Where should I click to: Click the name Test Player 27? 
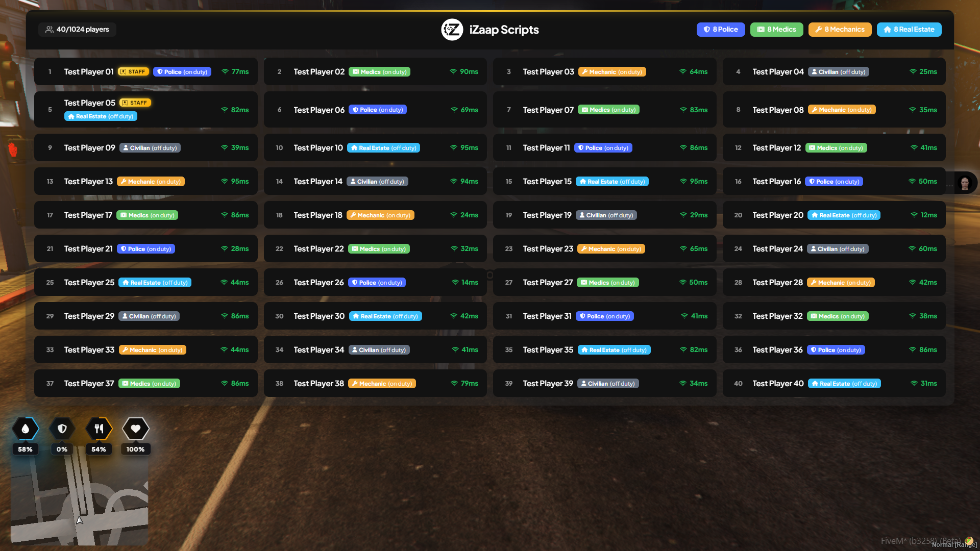pos(548,282)
